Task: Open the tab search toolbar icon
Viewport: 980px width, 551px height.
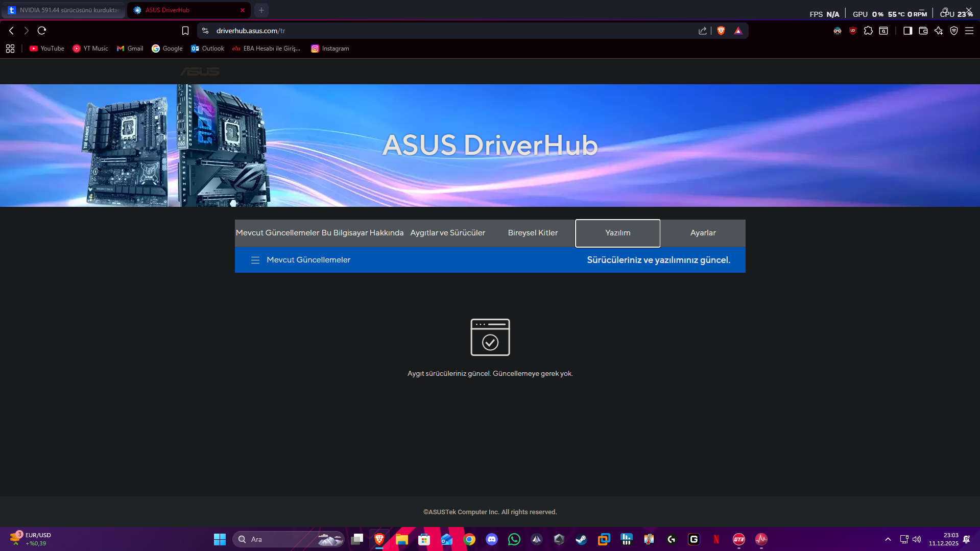Action: [883, 31]
